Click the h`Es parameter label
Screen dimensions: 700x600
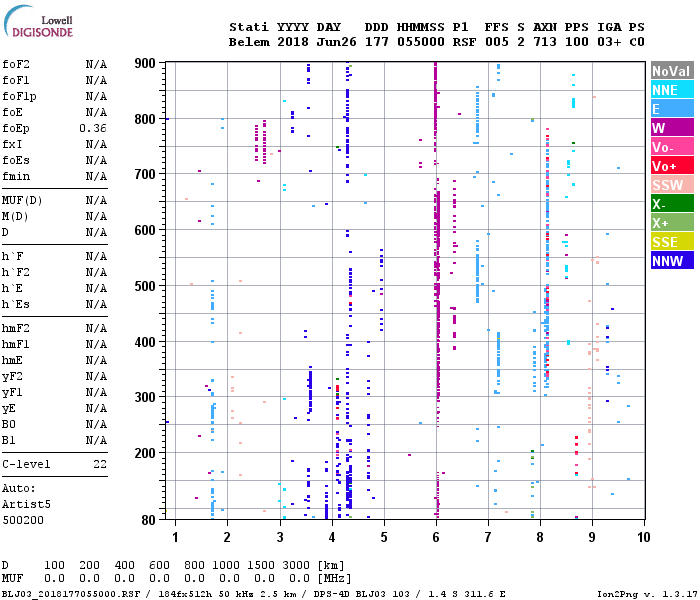pos(16,304)
